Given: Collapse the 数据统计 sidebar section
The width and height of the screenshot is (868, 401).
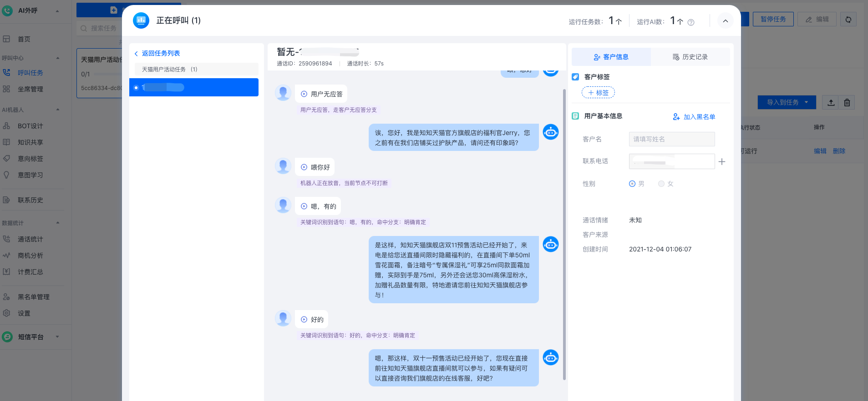Looking at the screenshot, I should click(x=58, y=223).
